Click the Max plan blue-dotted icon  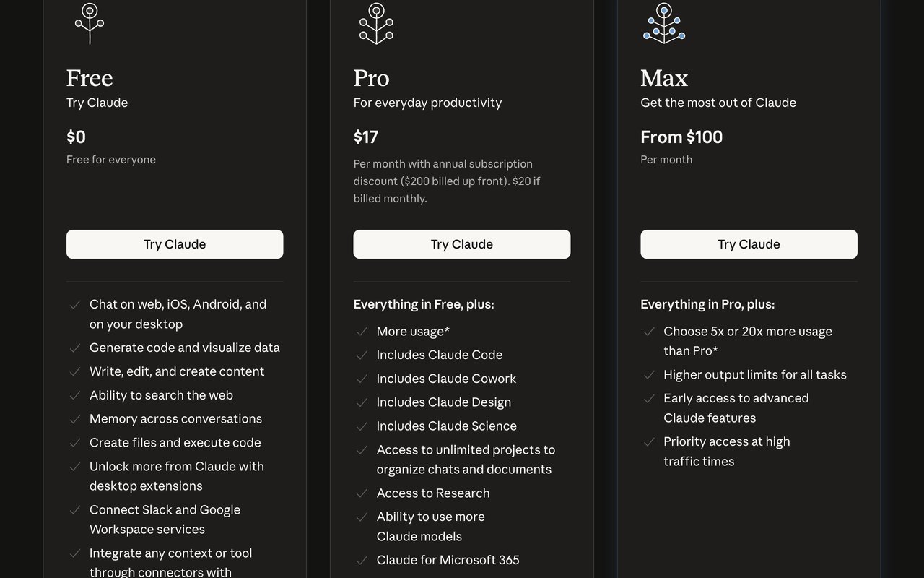tap(663, 23)
